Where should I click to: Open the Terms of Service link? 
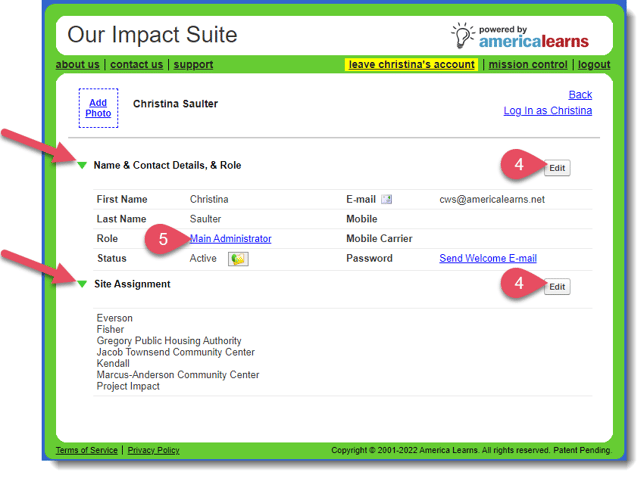[87, 451]
